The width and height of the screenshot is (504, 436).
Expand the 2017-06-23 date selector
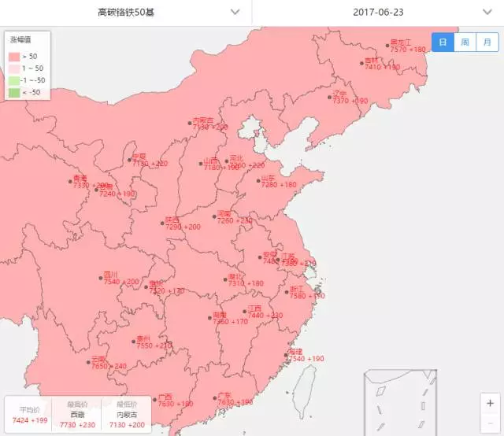pyautogui.click(x=378, y=12)
